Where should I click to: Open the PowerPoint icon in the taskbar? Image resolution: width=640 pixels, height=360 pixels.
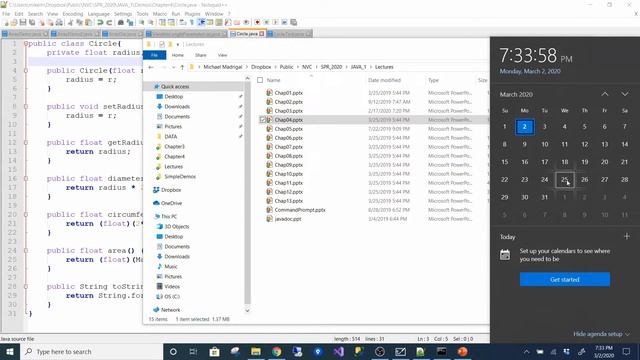pos(462,351)
